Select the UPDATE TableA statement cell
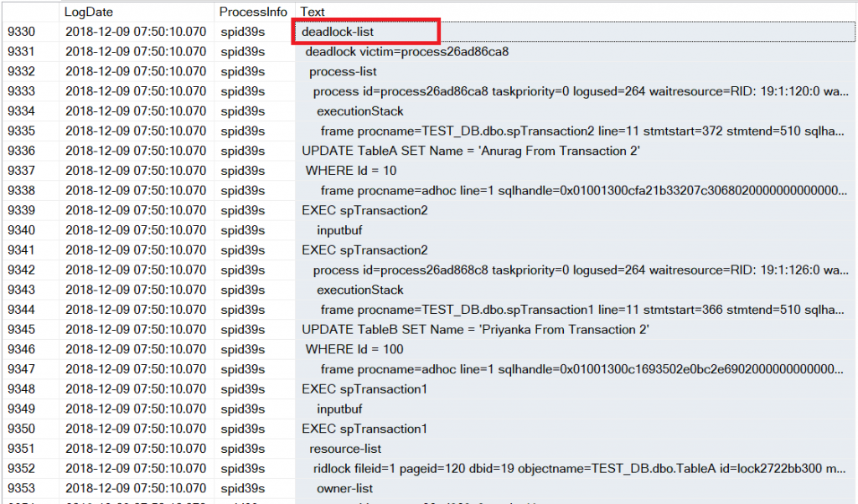This screenshot has width=858, height=504. point(471,151)
